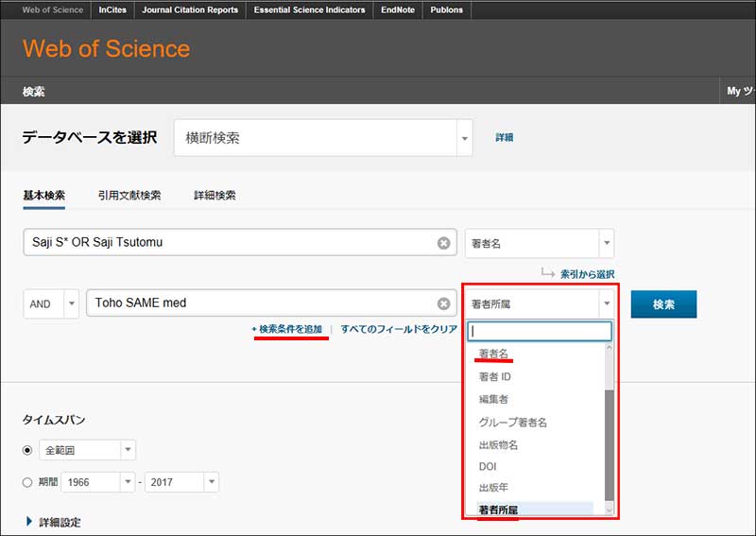
Task: Select グループ著者名 in the dropdown list
Action: point(512,423)
